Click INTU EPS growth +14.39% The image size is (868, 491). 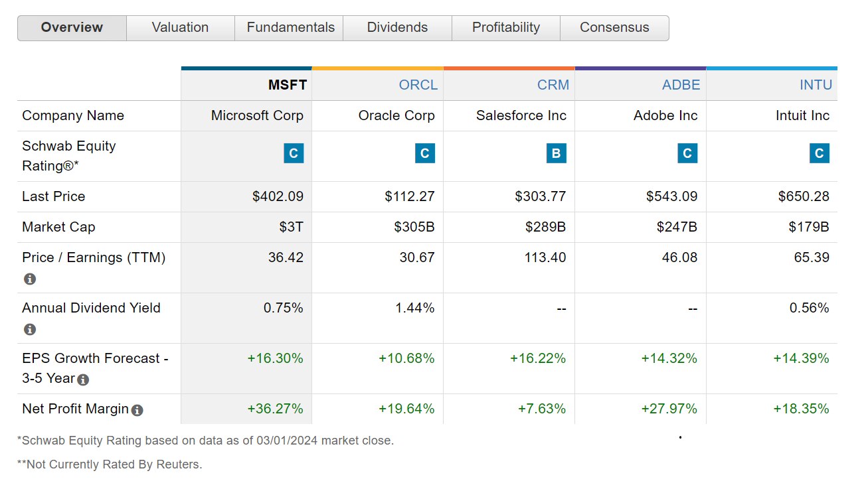click(x=801, y=358)
